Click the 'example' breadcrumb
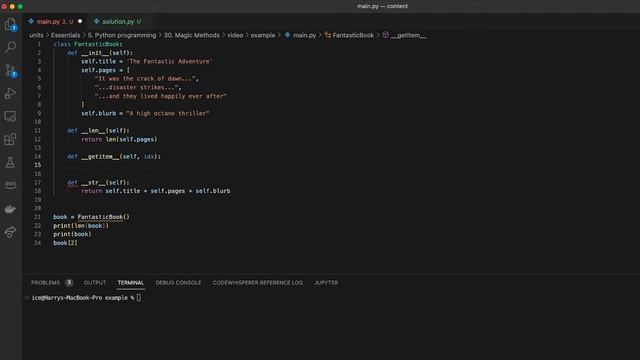Image resolution: width=640 pixels, height=360 pixels. tap(263, 35)
